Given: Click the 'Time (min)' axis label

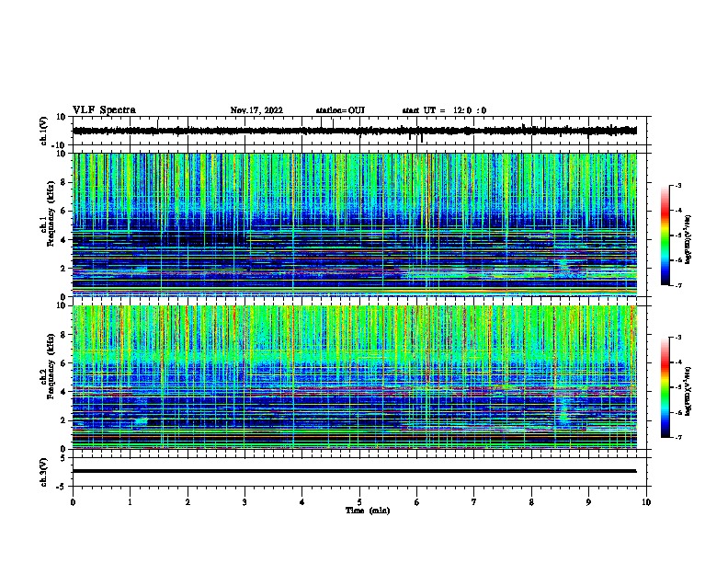Looking at the screenshot, I should [368, 511].
